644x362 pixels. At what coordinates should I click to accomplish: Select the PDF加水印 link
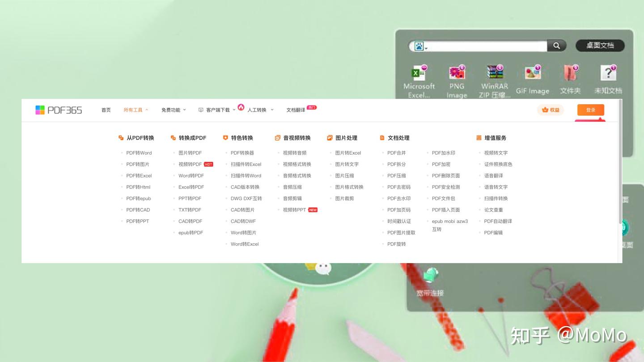[444, 153]
